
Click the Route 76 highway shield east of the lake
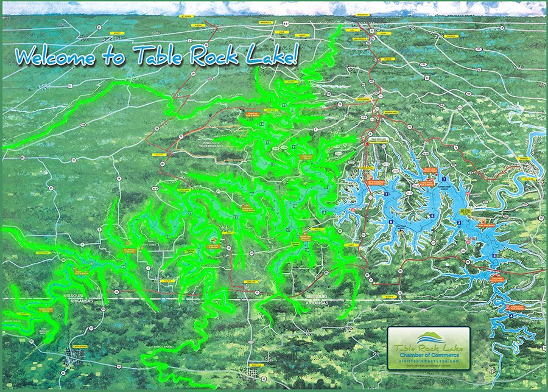455,147
